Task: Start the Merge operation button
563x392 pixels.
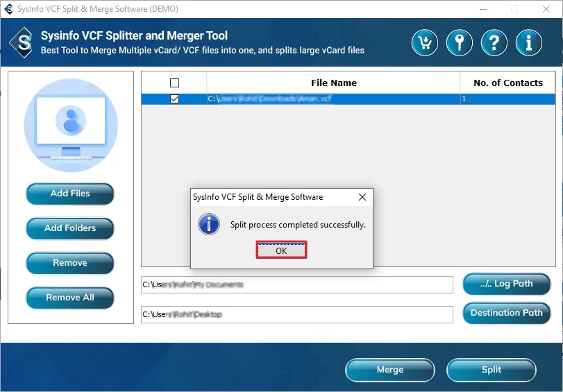Action: (390, 370)
